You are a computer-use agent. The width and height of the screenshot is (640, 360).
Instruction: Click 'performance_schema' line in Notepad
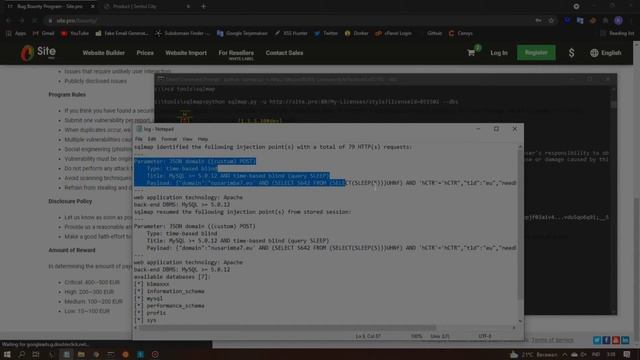pyautogui.click(x=176, y=306)
